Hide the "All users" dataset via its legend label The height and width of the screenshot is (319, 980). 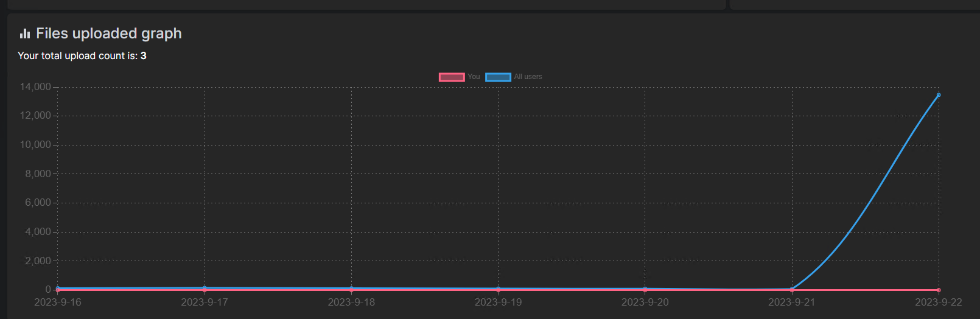(528, 77)
